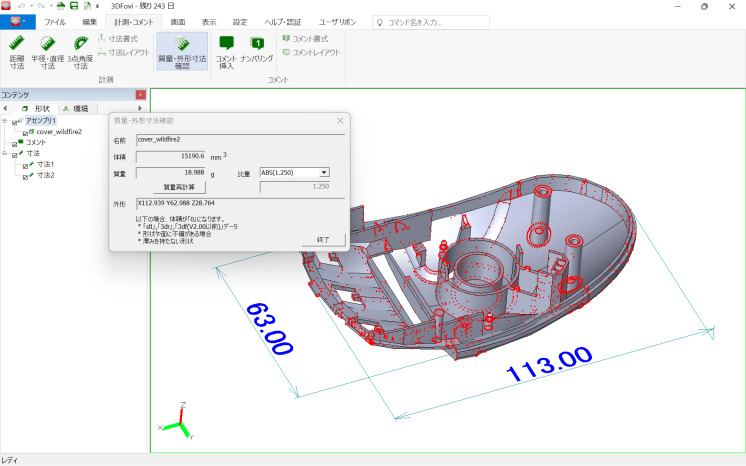Image resolution: width=746 pixels, height=466 pixels.
Task: Click the 体積 field showing 15190.6
Action: coord(171,157)
